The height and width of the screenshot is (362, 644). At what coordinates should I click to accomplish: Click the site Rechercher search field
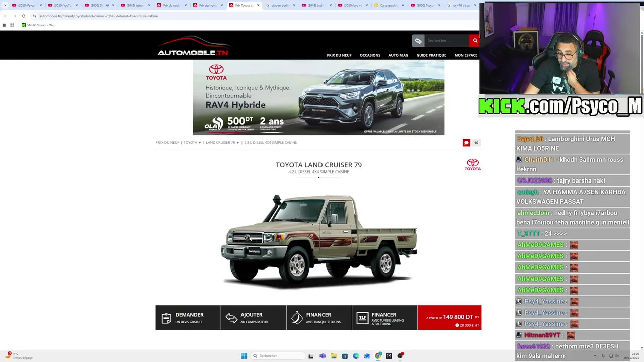pos(447,41)
